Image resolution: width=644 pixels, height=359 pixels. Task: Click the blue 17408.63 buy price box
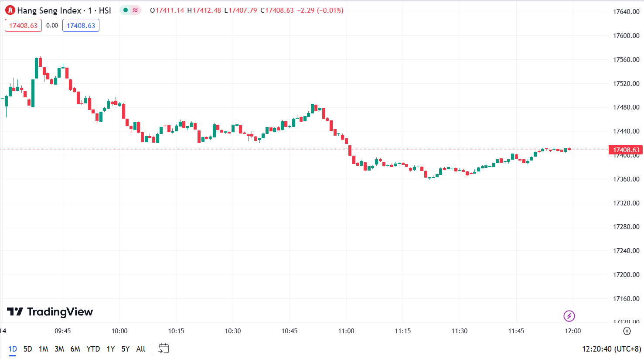(x=81, y=25)
